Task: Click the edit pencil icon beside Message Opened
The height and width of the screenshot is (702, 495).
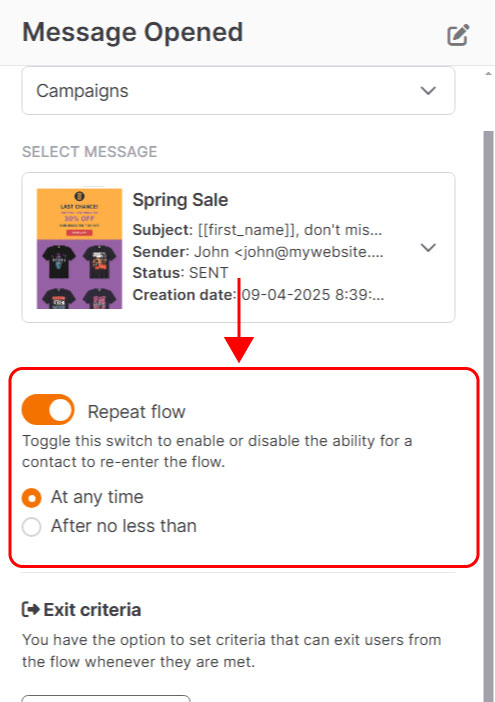Action: 458,35
